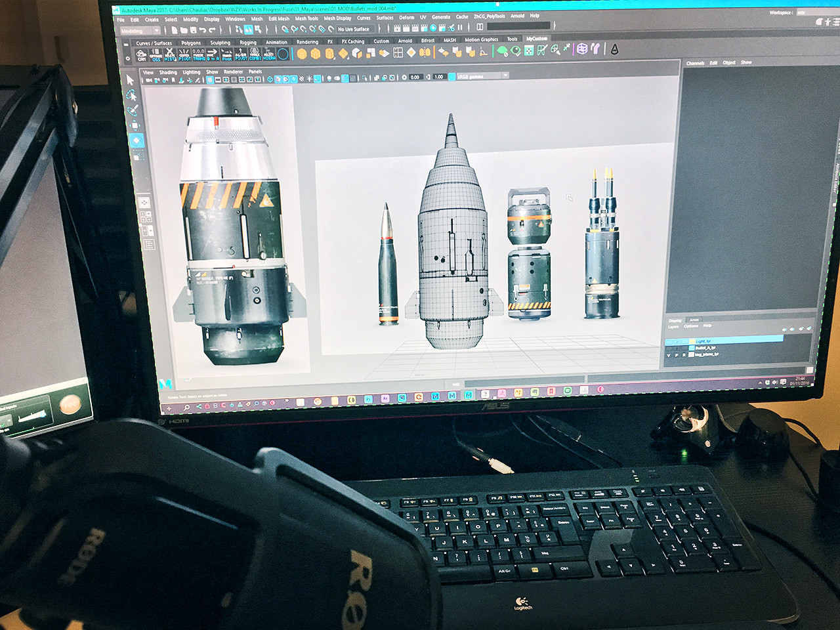Toggle the sRGB view transform button
The image size is (840, 630).
[451, 77]
